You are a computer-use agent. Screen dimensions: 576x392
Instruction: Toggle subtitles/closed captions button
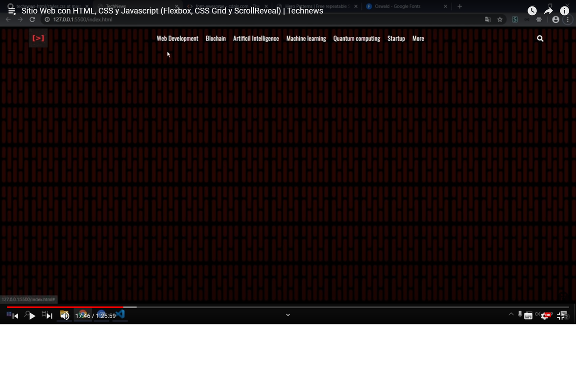(x=528, y=316)
